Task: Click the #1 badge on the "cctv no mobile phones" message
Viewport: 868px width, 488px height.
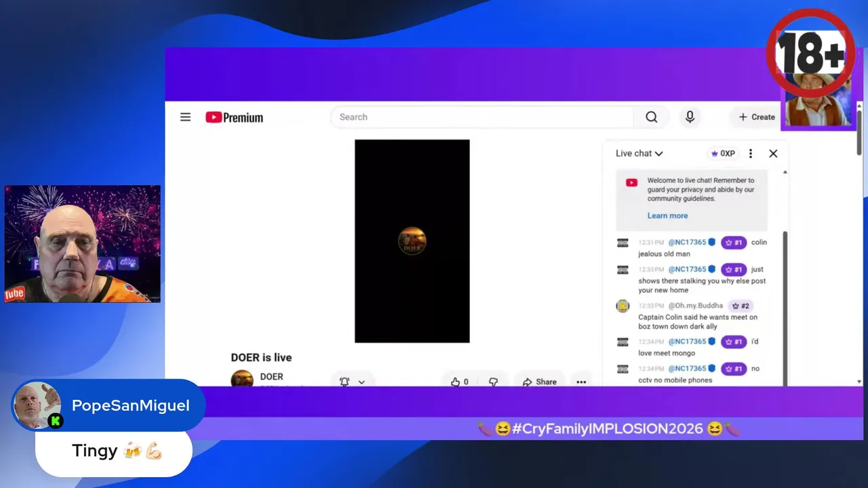Action: pos(733,369)
